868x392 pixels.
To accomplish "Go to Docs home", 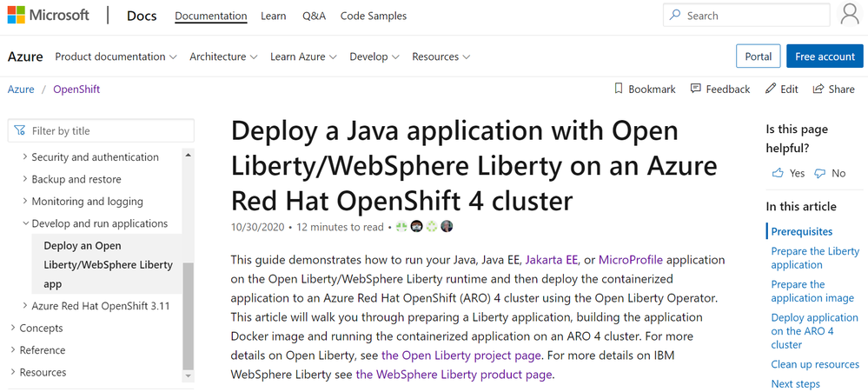I will (142, 16).
